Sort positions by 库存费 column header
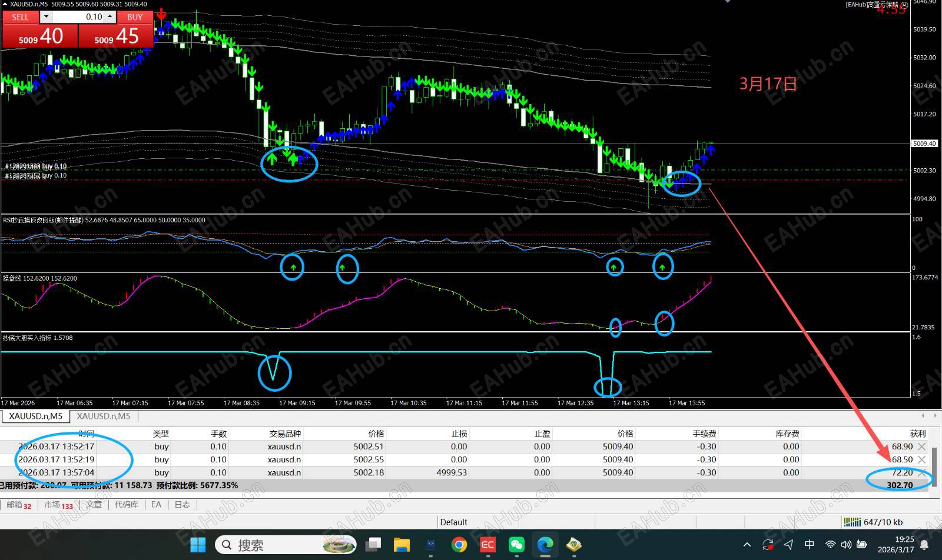The width and height of the screenshot is (942, 560). (x=787, y=434)
